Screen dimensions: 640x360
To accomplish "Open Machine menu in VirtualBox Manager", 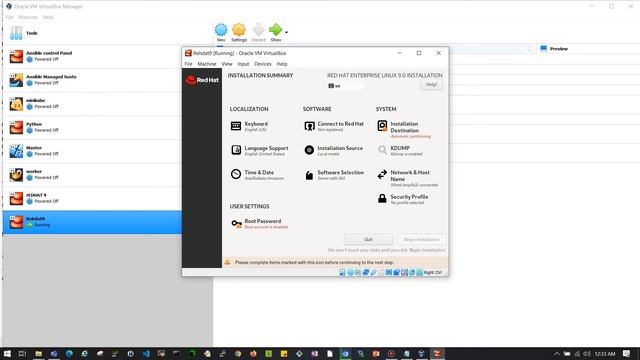I will tap(28, 17).
